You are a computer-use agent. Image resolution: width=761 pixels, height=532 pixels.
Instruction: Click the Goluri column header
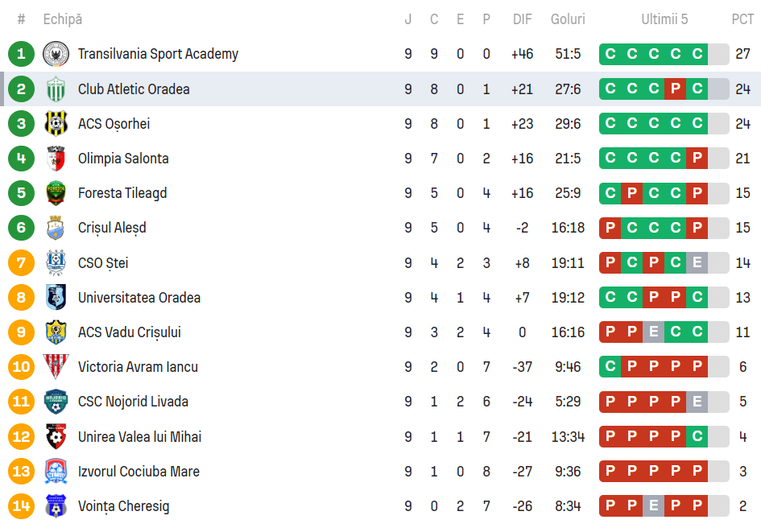point(568,19)
